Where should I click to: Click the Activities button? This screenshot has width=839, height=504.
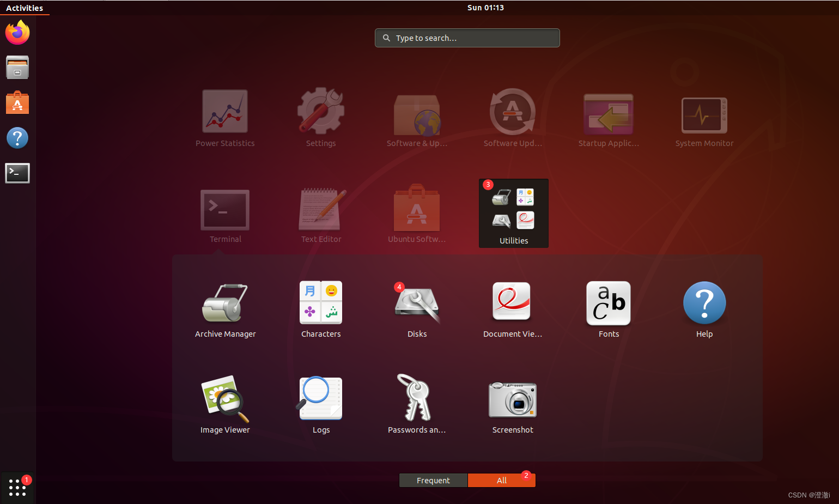(25, 8)
